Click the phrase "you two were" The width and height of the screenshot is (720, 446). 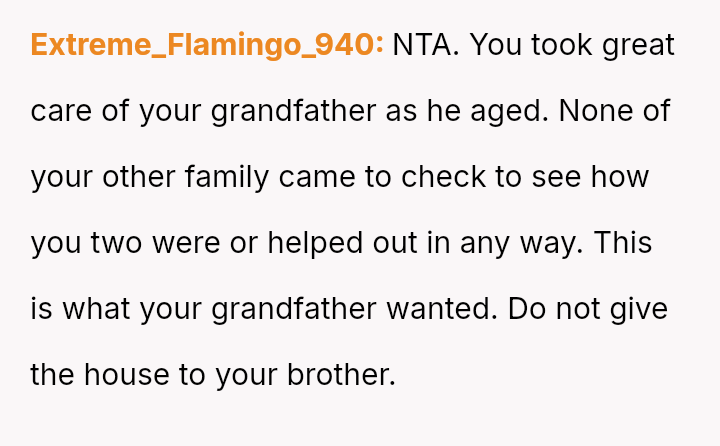(x=126, y=243)
